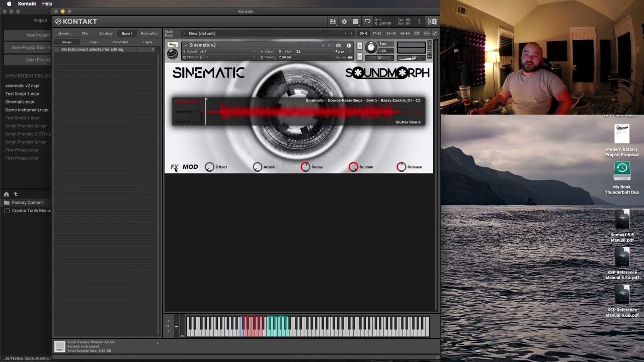Click the rack minimize-all arrows icon
The width and height of the screenshot is (644, 362).
[x=435, y=33]
